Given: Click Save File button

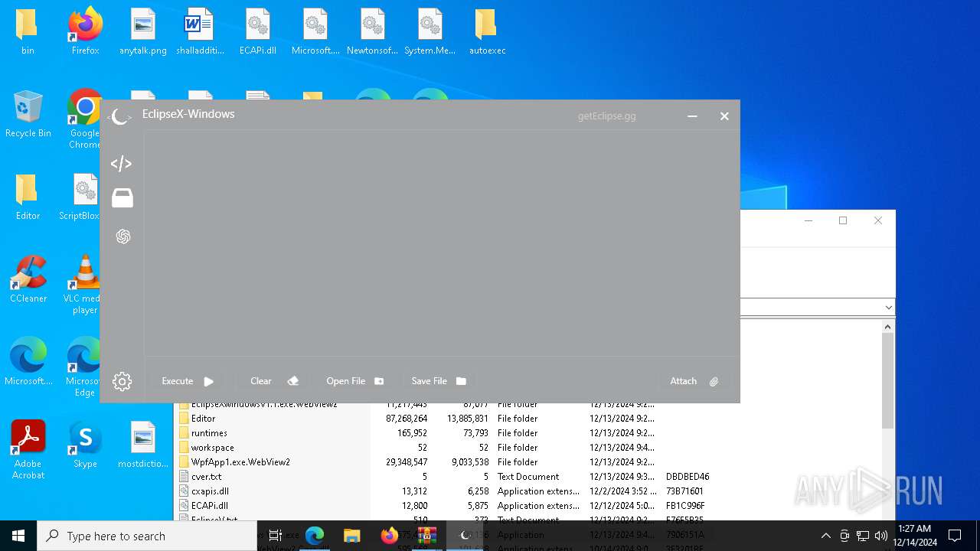Looking at the screenshot, I should point(439,381).
